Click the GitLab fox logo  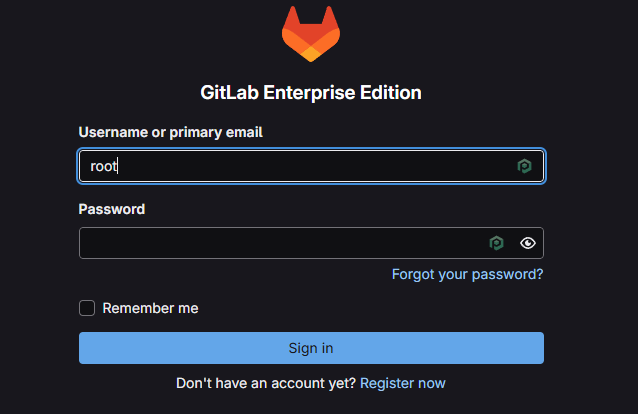(311, 34)
